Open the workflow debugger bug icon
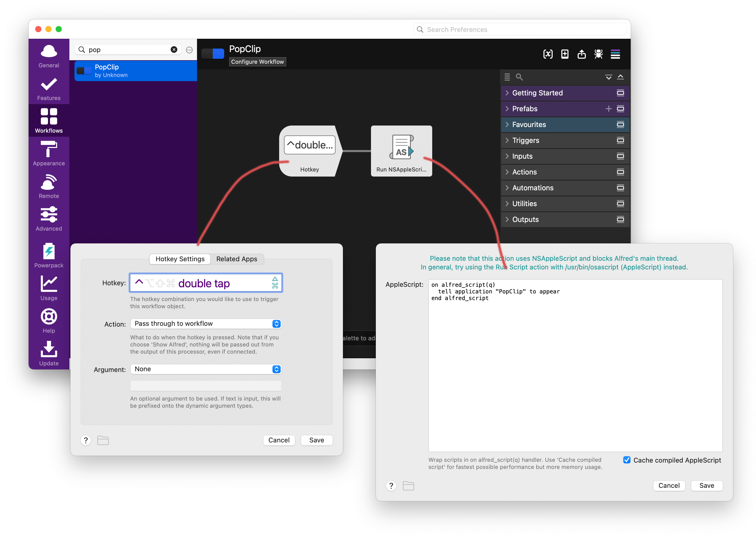This screenshot has height=534, width=756. [598, 54]
